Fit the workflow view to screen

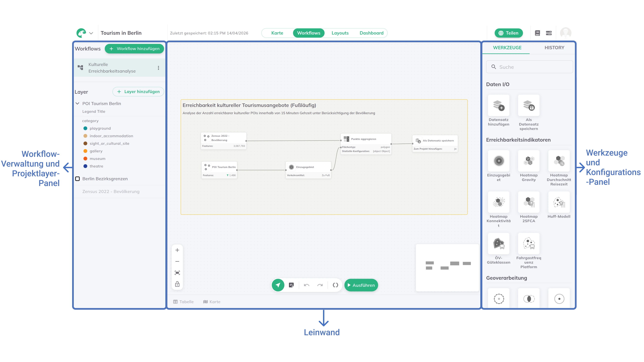(x=177, y=273)
